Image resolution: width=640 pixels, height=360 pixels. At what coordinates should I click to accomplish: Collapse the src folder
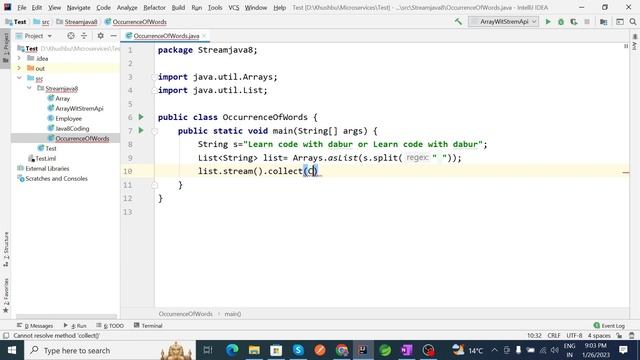[19, 78]
